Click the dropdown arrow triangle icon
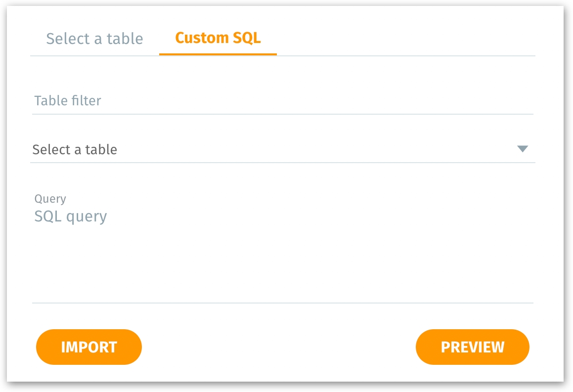This screenshot has height=392, width=573. tap(522, 149)
